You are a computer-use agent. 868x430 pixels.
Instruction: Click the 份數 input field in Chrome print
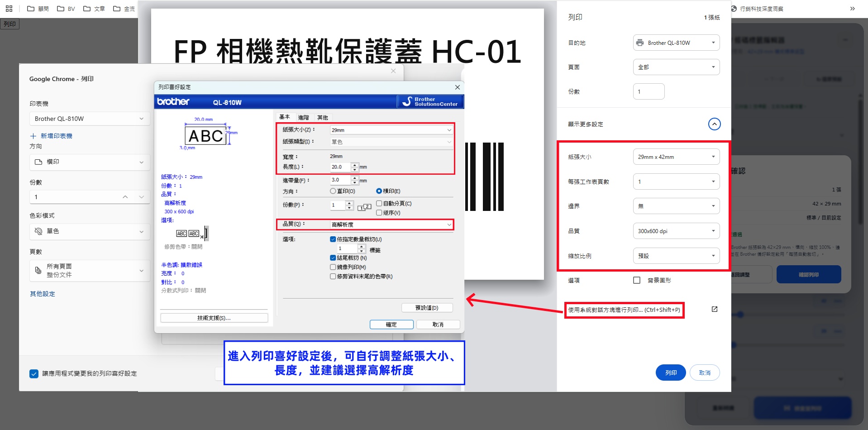tap(649, 91)
